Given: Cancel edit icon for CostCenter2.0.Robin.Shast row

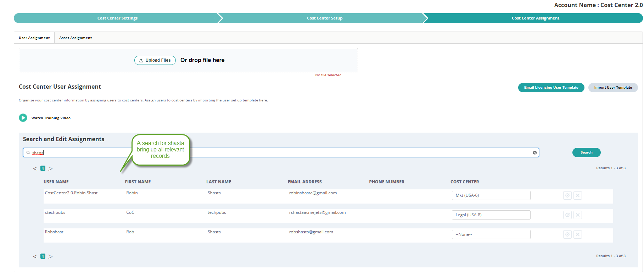Looking at the screenshot, I should (x=578, y=195).
